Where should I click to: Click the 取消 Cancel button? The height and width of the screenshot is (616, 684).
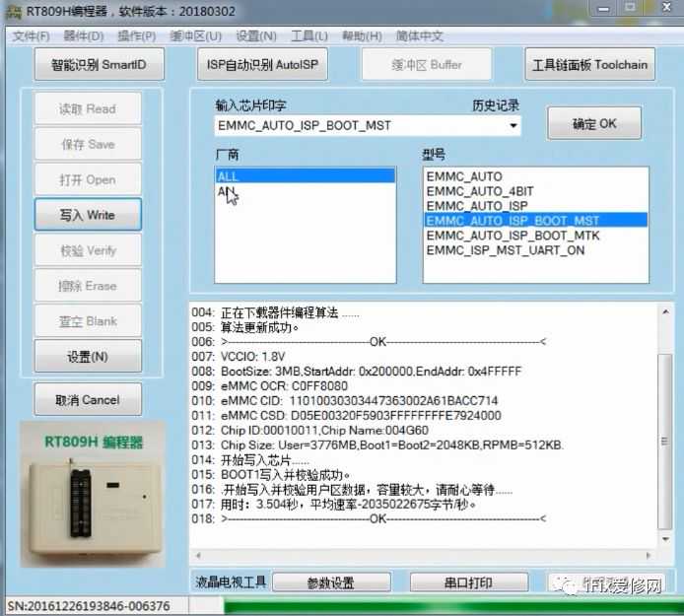[x=88, y=400]
